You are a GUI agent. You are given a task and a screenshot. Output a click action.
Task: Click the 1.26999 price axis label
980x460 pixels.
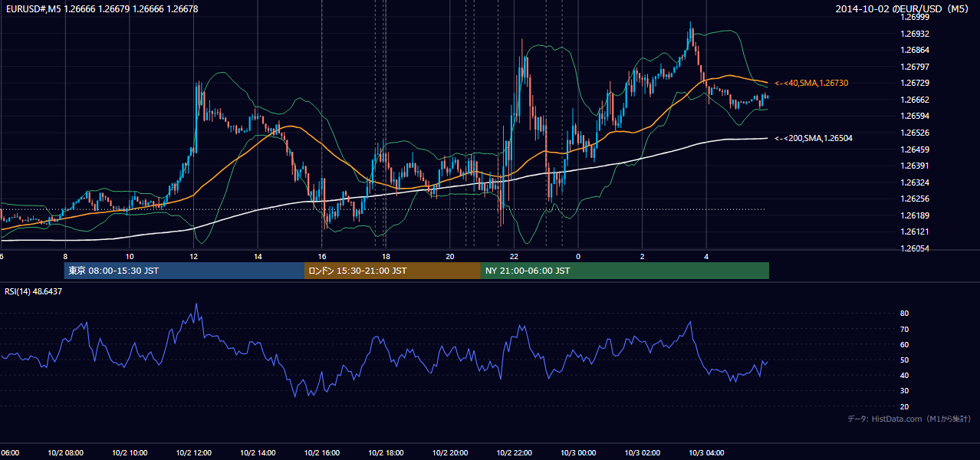pos(915,18)
